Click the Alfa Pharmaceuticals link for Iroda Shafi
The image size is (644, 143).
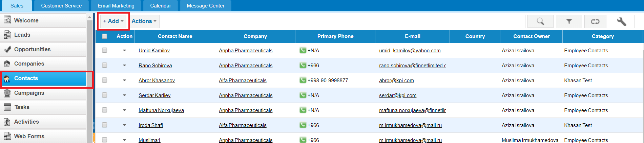click(243, 125)
